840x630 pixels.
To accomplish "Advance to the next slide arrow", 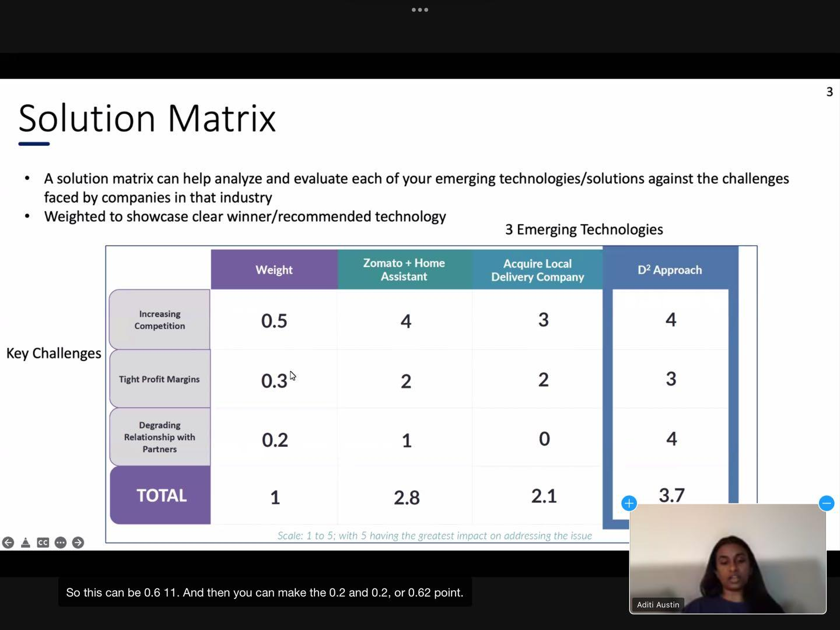I will 78,542.
